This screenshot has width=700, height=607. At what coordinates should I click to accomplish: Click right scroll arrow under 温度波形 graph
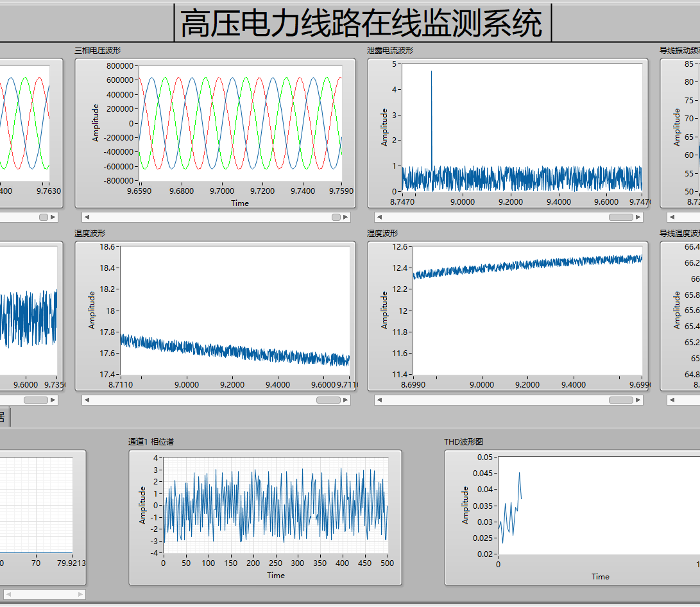(x=345, y=400)
